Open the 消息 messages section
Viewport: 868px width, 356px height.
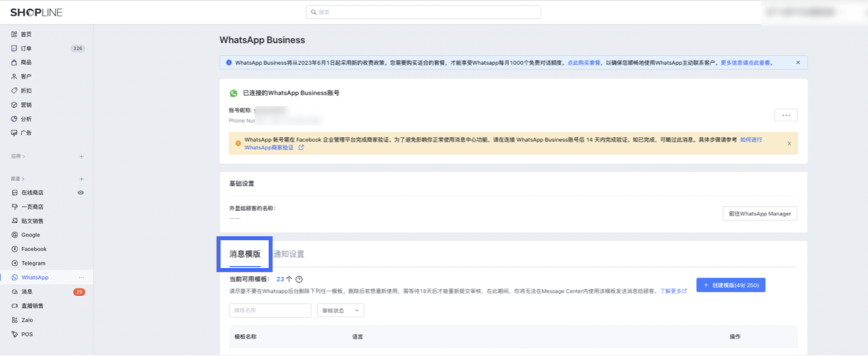[x=26, y=292]
